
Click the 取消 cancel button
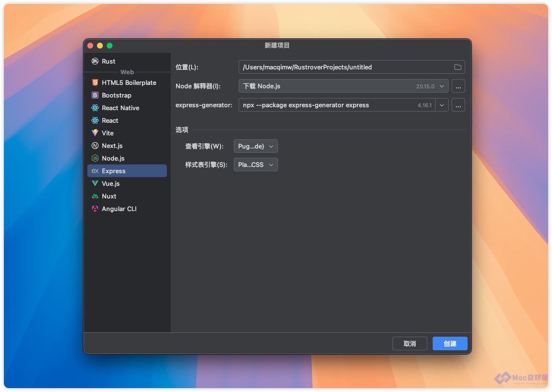coord(410,344)
